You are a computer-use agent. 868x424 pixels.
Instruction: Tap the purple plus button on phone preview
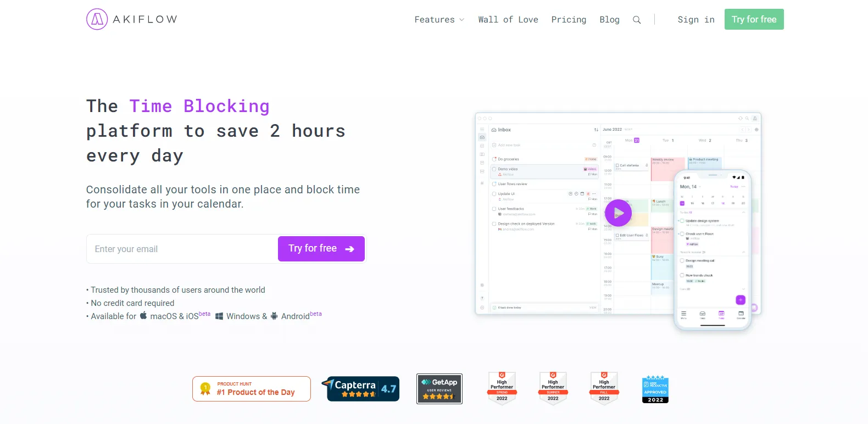tap(741, 300)
